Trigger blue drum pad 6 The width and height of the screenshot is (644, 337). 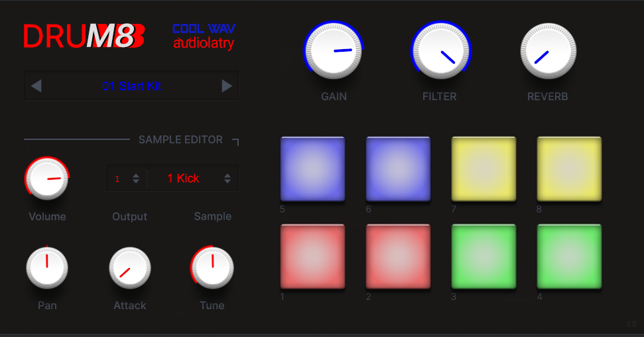(x=398, y=169)
